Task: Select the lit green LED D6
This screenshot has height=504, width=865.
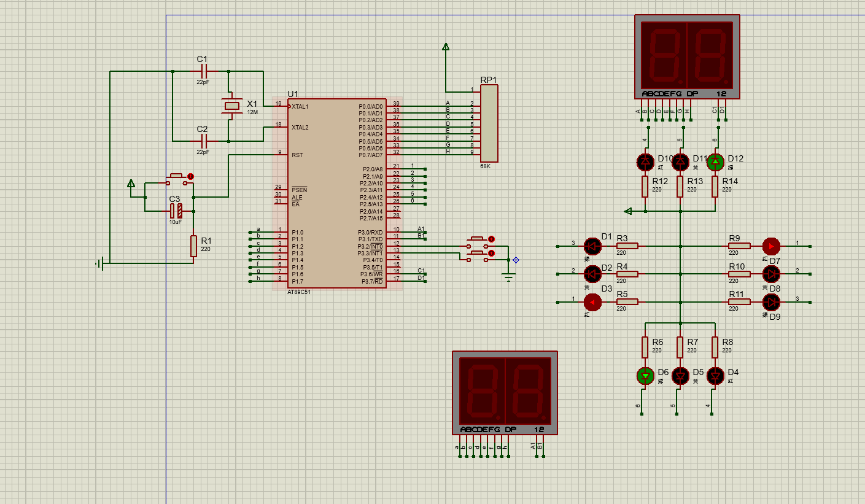Action: [x=645, y=376]
